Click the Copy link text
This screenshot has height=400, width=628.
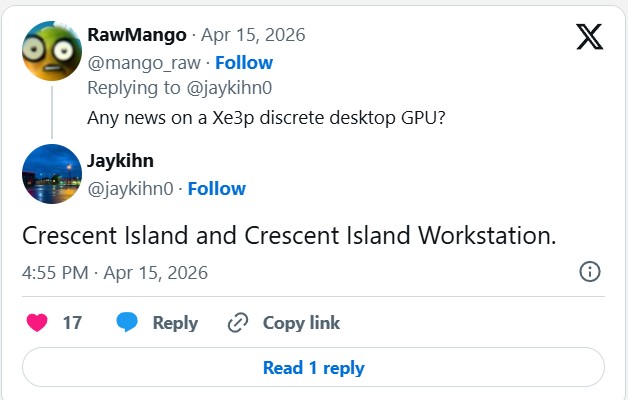(301, 323)
